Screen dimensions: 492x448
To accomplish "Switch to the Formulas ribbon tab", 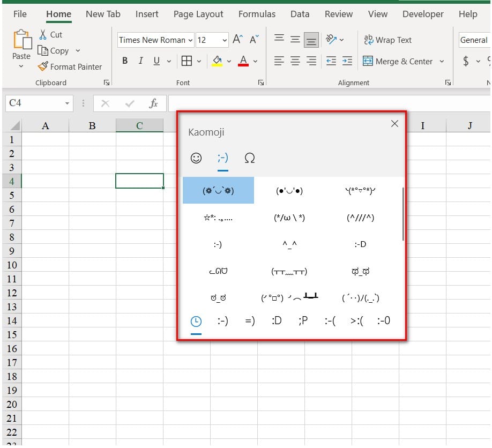I will pyautogui.click(x=257, y=14).
